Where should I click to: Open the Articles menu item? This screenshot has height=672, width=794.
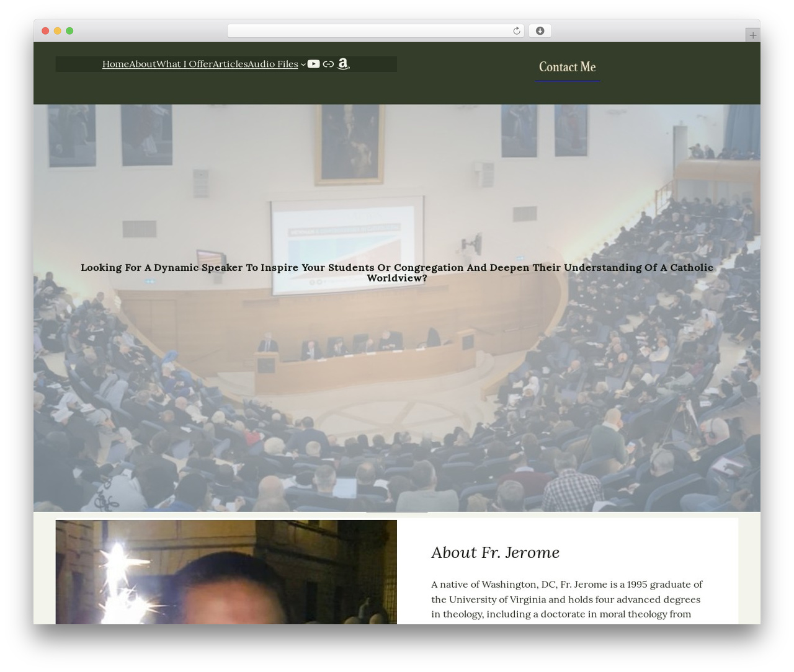(230, 64)
